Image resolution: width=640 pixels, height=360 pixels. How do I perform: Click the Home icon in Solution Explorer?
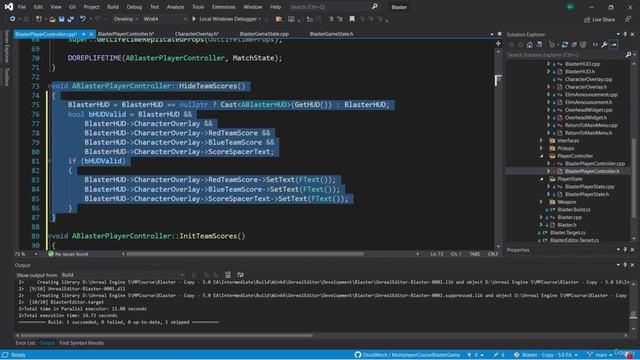[529, 44]
